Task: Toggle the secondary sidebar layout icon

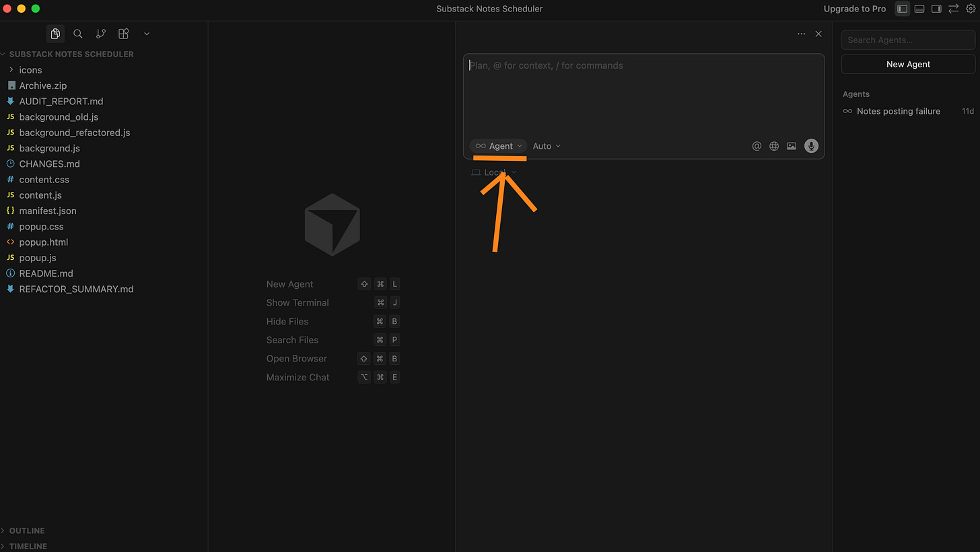Action: pos(936,9)
